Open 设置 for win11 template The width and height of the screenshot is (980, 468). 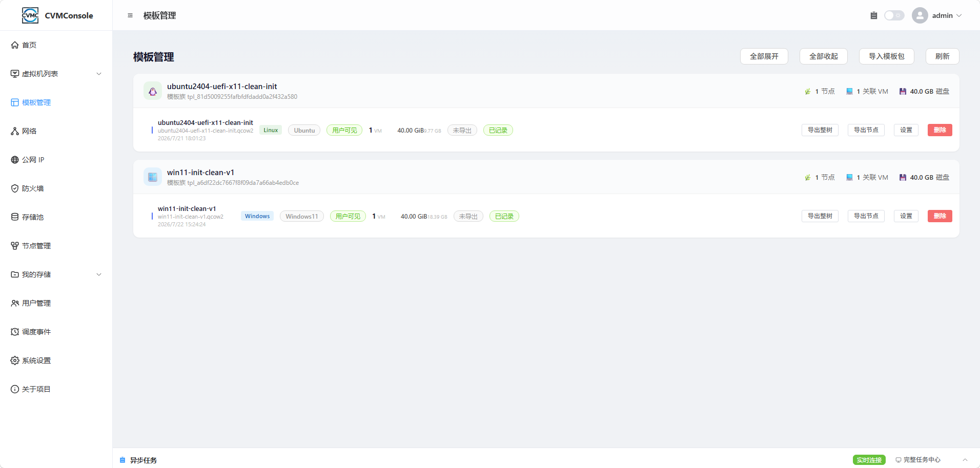point(906,216)
